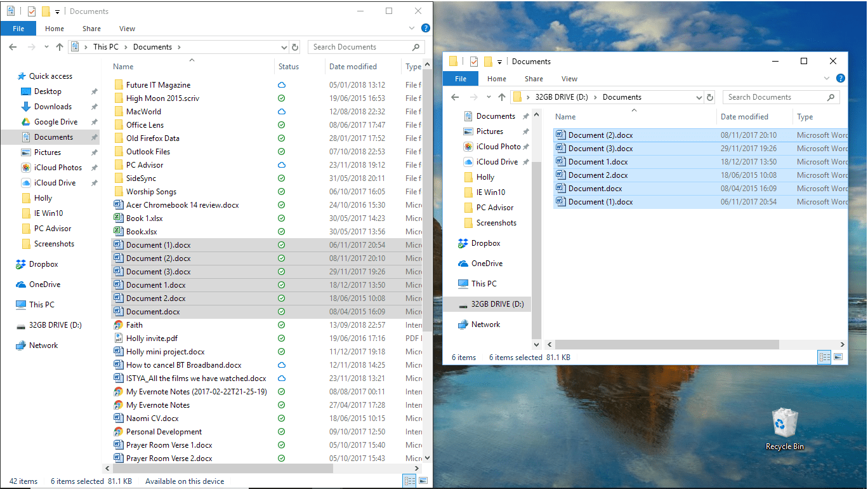868x489 pixels.
Task: Open iCloud Photos from the right sidebar
Action: pyautogui.click(x=497, y=146)
